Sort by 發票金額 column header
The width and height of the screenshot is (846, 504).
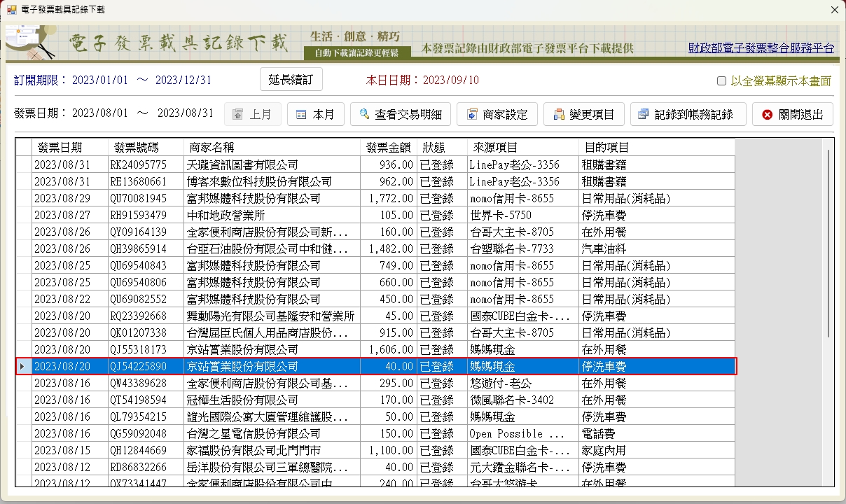click(388, 147)
